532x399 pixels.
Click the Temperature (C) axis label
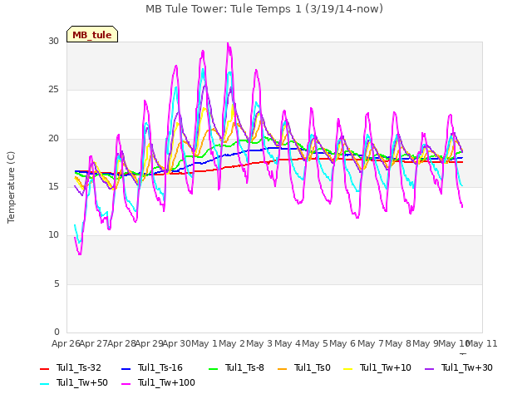click(x=11, y=187)
